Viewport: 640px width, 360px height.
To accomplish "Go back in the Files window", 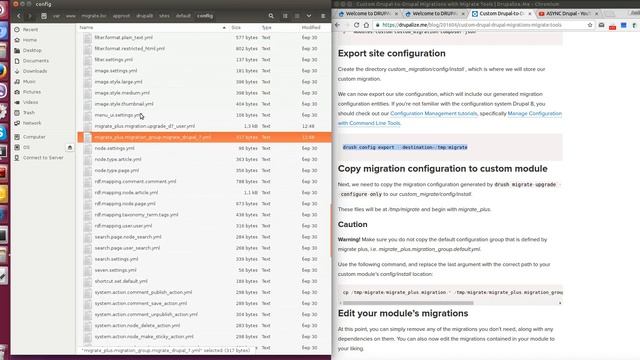I will point(19,16).
